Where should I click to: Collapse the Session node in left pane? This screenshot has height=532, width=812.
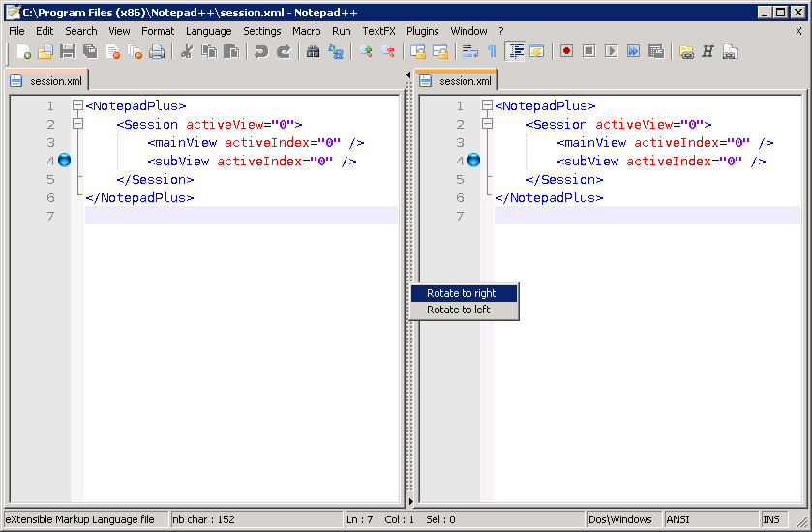(77, 125)
